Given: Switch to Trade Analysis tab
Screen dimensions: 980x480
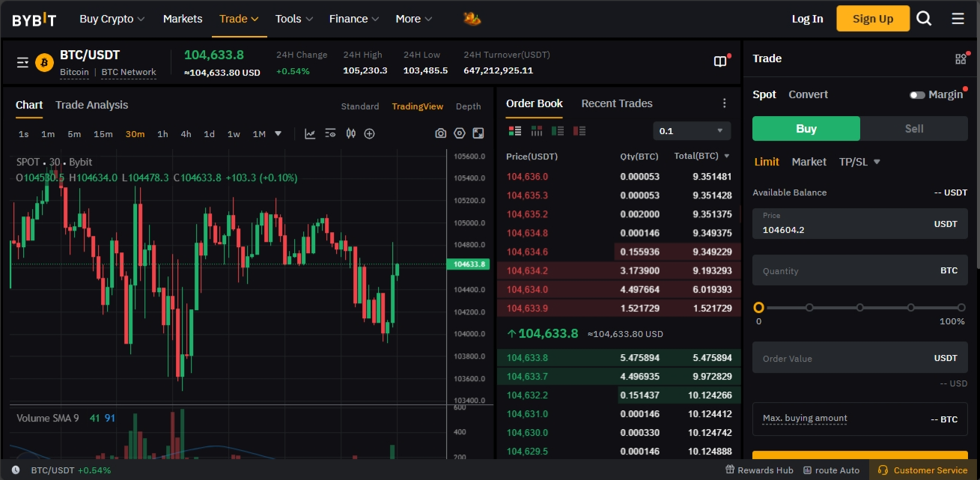Looking at the screenshot, I should (91, 105).
